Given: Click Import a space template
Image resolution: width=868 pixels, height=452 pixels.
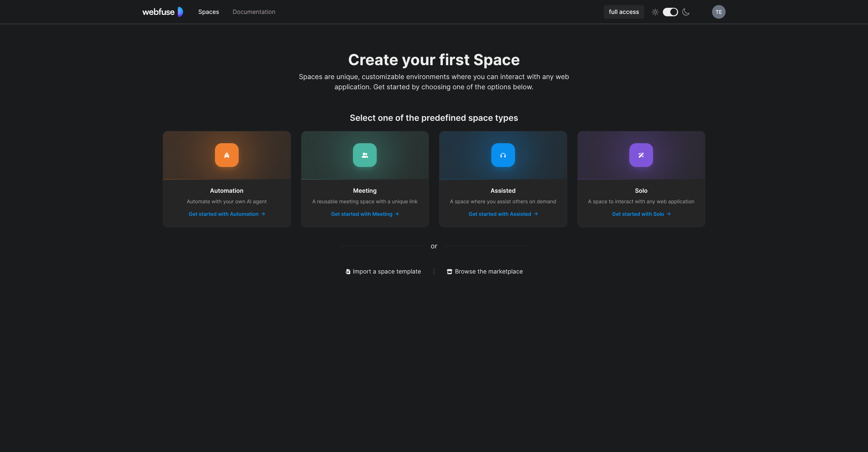Looking at the screenshot, I should pyautogui.click(x=387, y=271).
